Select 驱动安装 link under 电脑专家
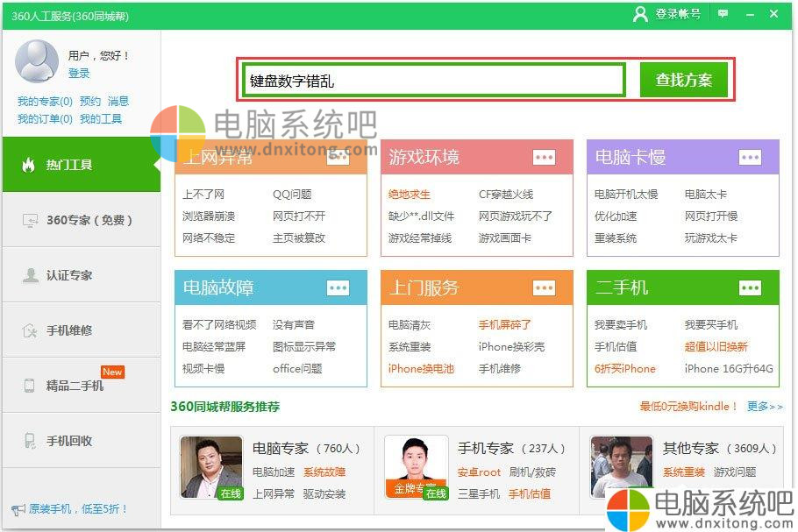 324,493
